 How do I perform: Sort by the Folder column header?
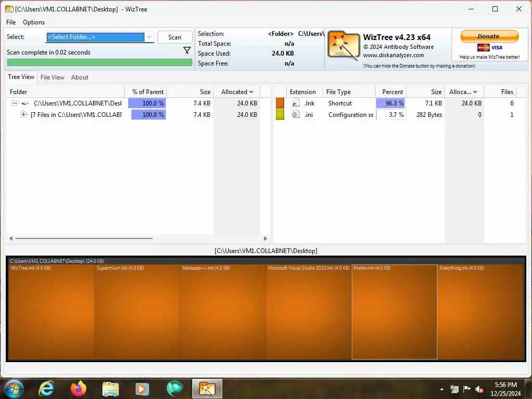click(65, 92)
